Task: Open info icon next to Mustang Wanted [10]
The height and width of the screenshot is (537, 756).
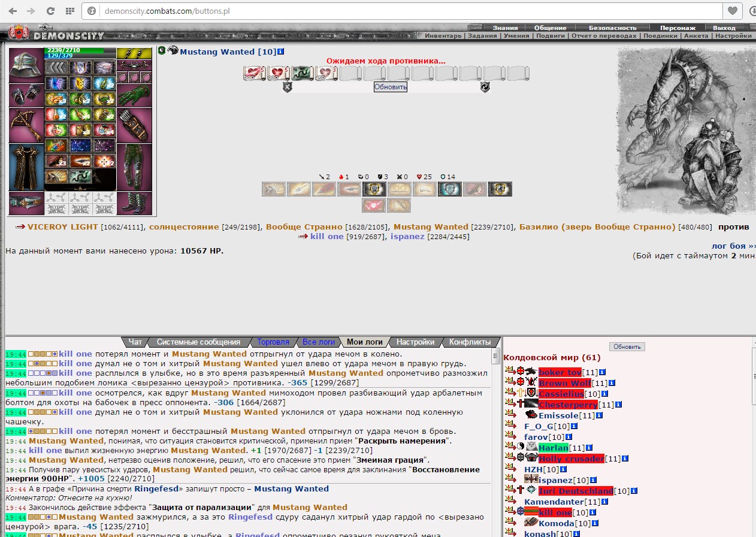Action: click(x=281, y=52)
